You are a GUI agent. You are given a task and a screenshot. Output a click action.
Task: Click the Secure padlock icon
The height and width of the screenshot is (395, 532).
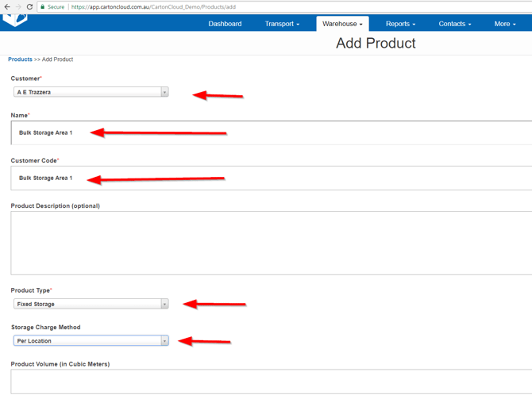pos(43,6)
